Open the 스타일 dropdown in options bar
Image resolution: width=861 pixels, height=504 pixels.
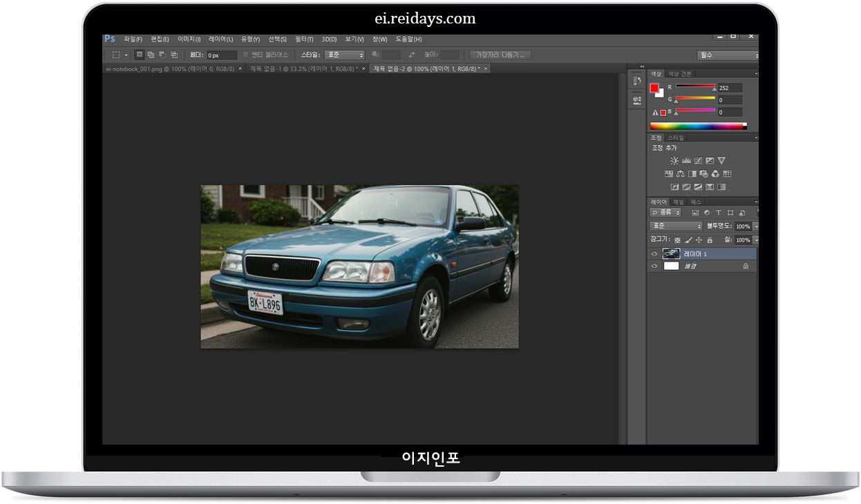[x=343, y=55]
